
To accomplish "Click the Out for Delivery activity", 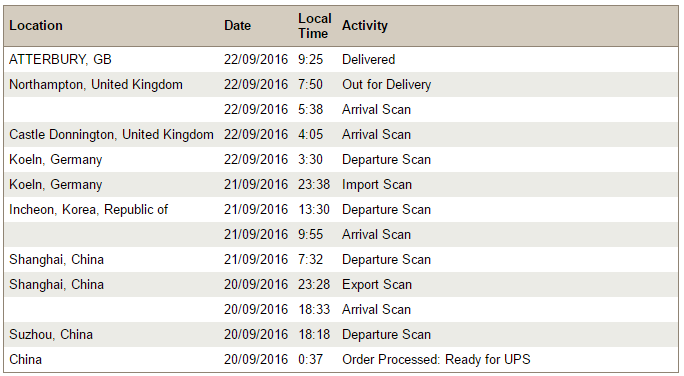I will click(386, 84).
